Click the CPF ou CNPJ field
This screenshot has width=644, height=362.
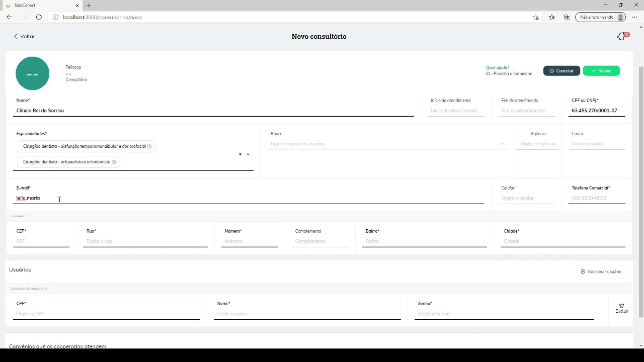(x=597, y=111)
